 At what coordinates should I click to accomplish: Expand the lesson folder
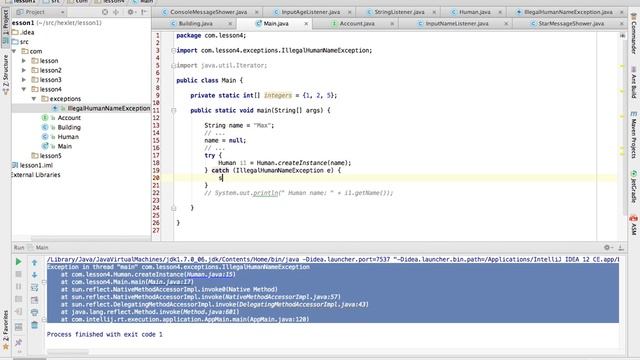[24, 60]
